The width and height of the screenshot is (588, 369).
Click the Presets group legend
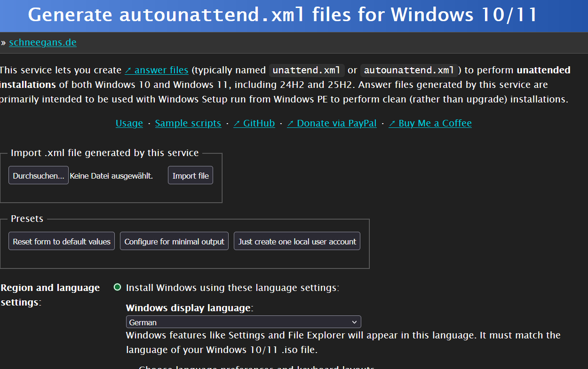point(27,219)
